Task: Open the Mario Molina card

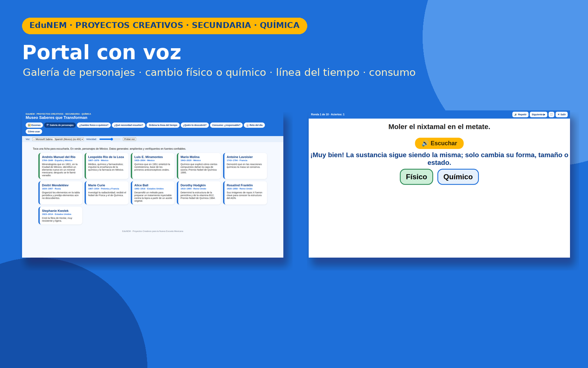Action: [199, 166]
